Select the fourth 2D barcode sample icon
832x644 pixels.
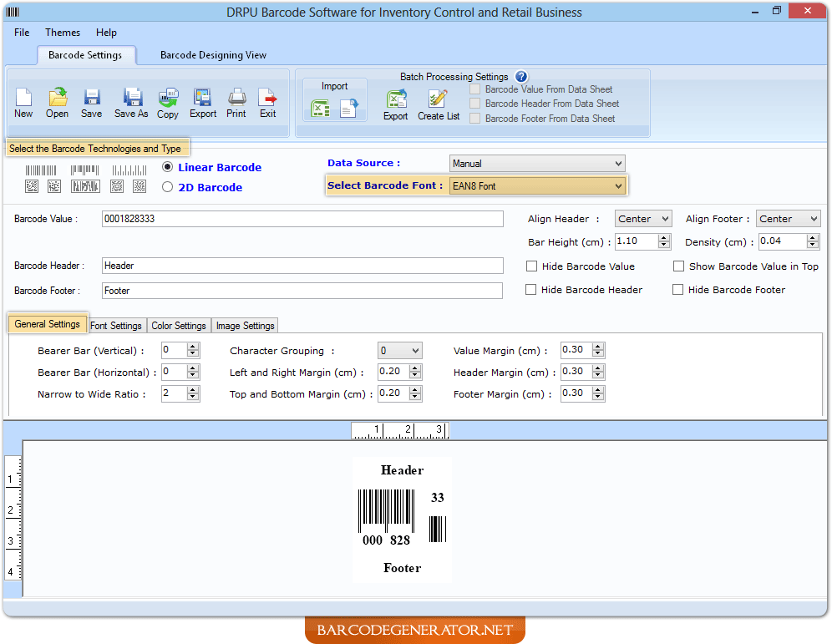[x=117, y=186]
